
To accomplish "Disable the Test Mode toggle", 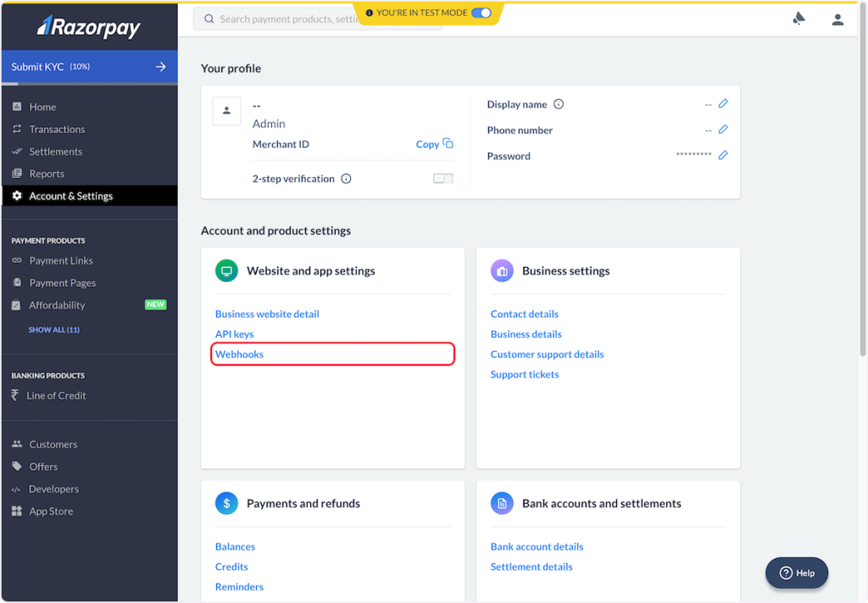I will [481, 13].
